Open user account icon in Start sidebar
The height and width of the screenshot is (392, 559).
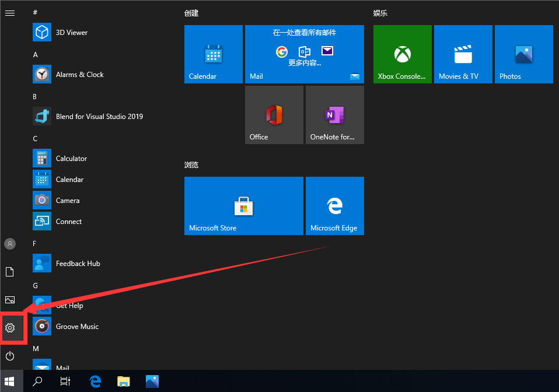click(10, 244)
